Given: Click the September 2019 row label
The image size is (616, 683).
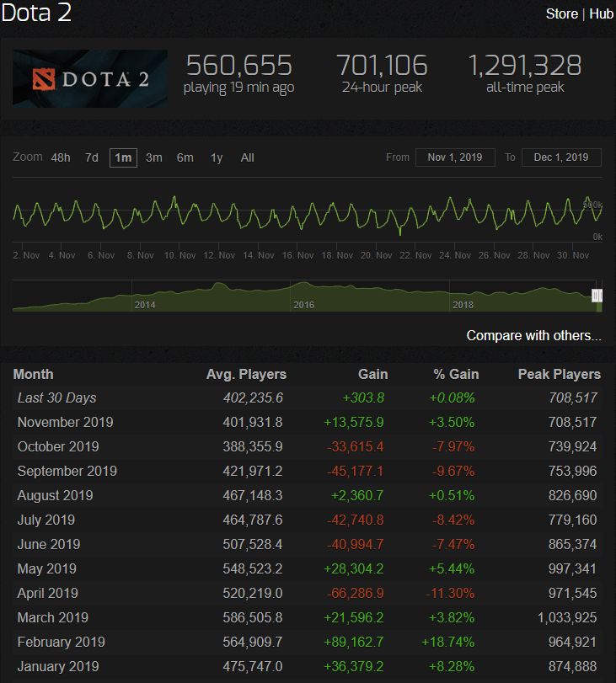Looking at the screenshot, I should (x=67, y=471).
